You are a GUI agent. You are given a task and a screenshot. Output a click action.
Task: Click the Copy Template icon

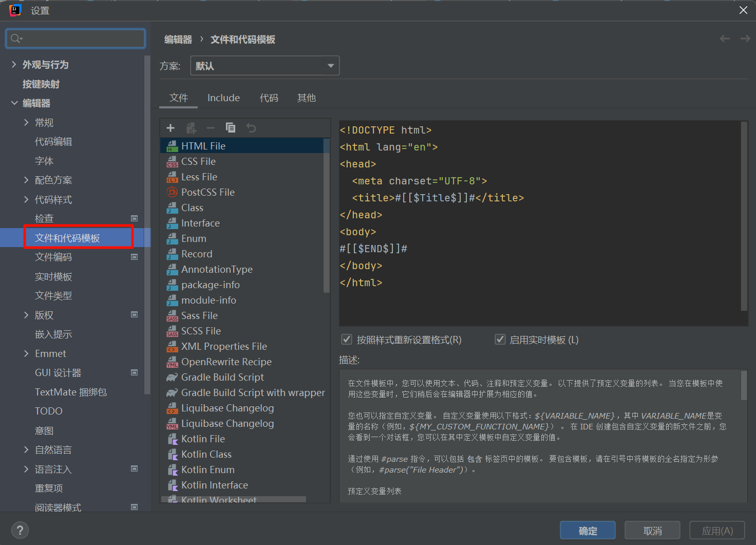231,128
